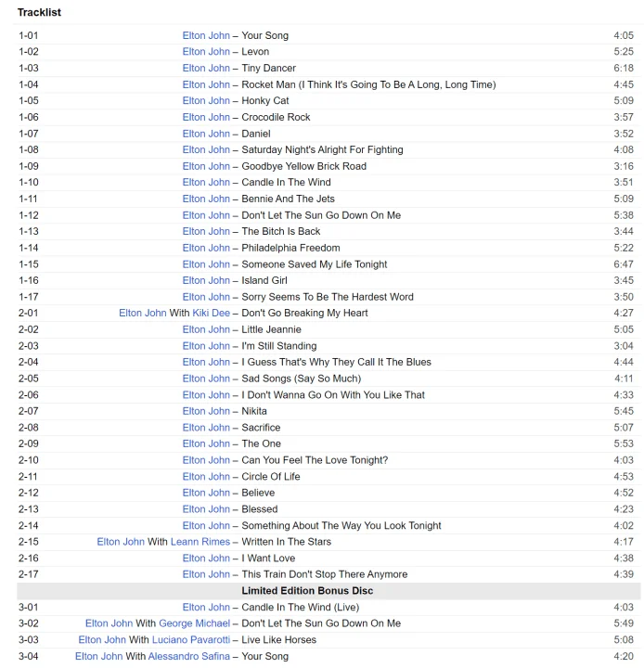
Task: Click title Someone Saved My Life Tonight
Action: click(315, 264)
